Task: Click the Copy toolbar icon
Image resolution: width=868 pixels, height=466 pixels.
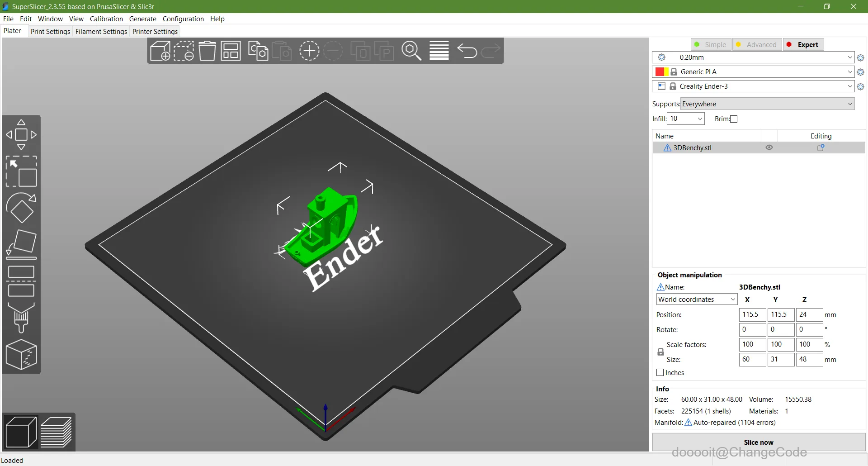Action: [x=258, y=51]
